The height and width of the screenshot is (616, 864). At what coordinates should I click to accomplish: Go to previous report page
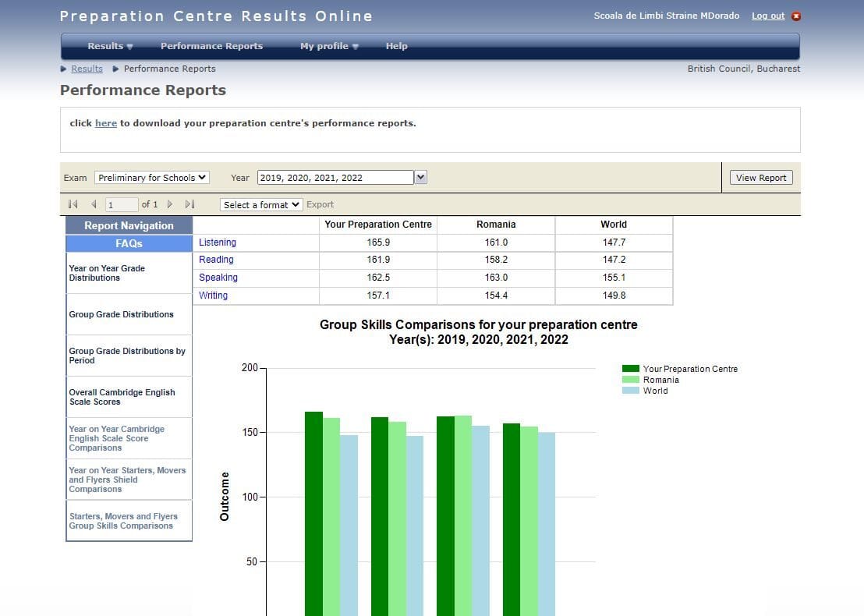(94, 204)
